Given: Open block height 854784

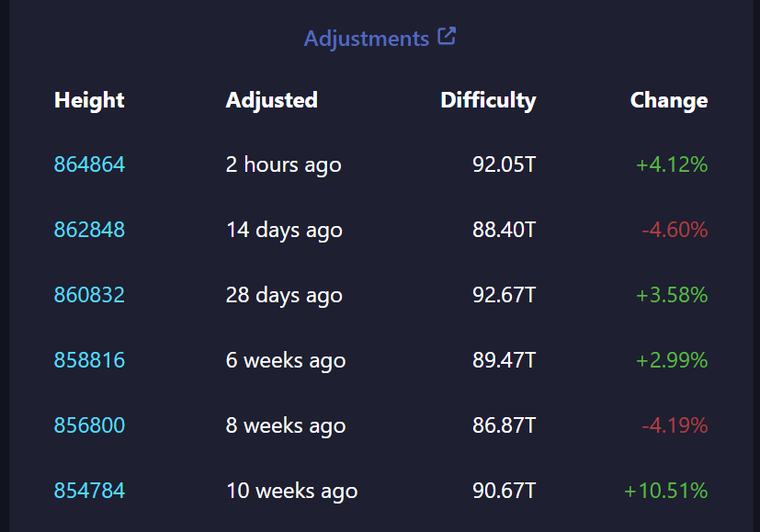Looking at the screenshot, I should click(89, 491).
